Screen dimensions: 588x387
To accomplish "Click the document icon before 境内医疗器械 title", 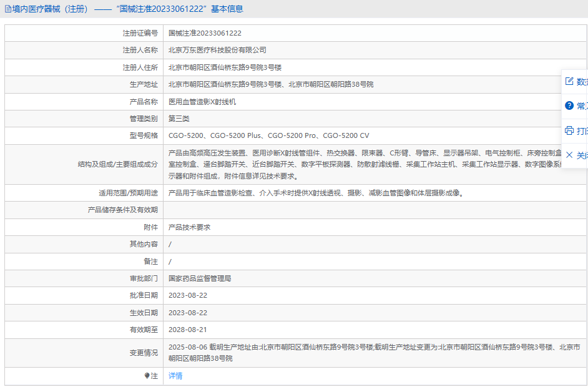I will [x=7, y=9].
